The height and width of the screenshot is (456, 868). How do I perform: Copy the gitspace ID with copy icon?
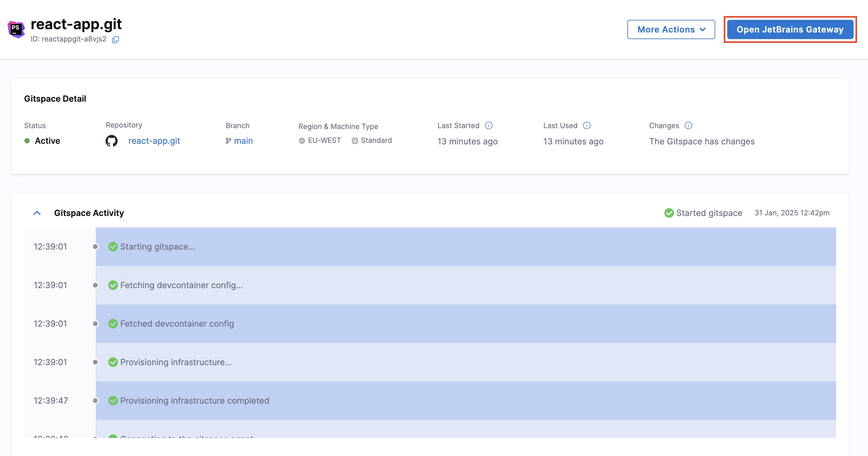pyautogui.click(x=115, y=39)
